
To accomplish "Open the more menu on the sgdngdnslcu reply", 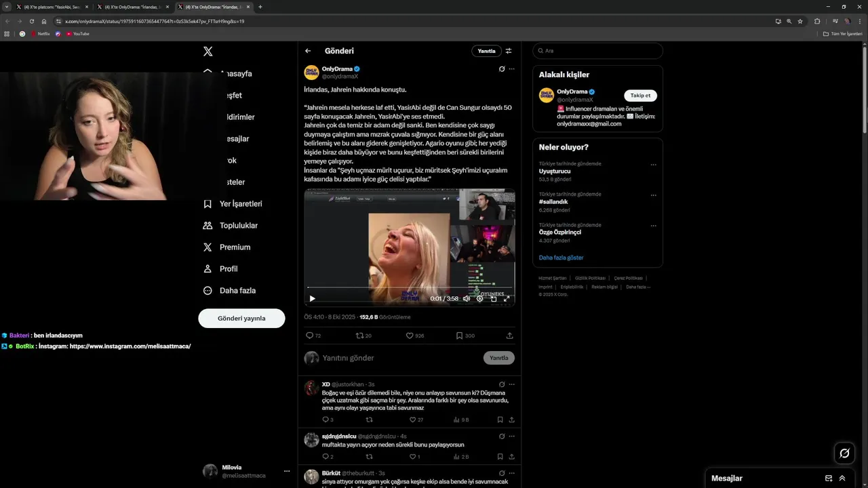I will pyautogui.click(x=512, y=436).
